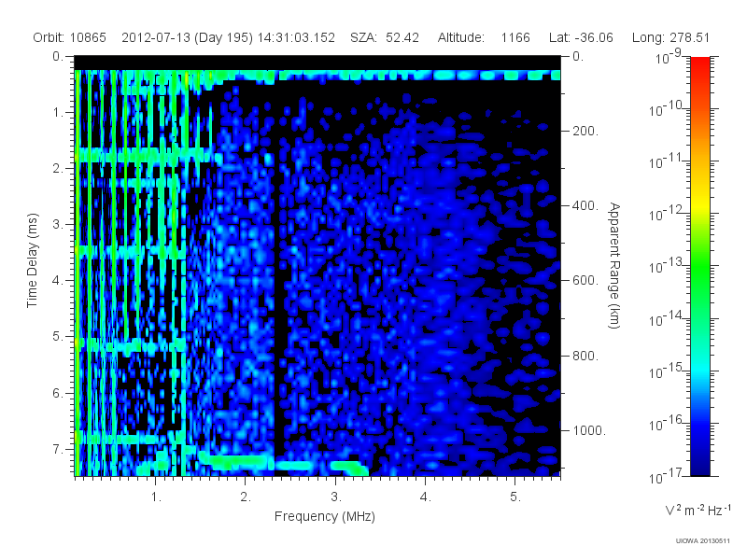Viewport: 747px width, 560px height.
Task: Click the 10^-9 color scale label
Action: tap(669, 57)
